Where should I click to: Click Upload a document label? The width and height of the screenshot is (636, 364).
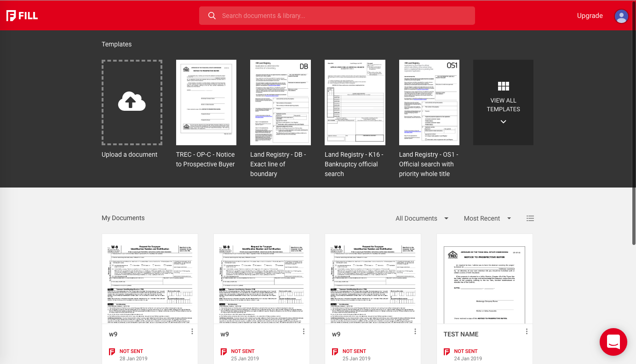130,154
